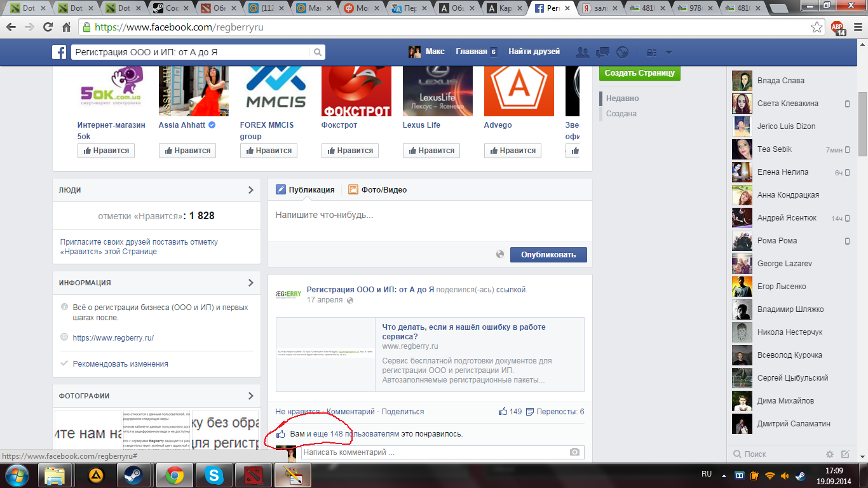Go back with the browser back arrow
Image resolution: width=868 pixels, height=488 pixels.
tap(11, 27)
